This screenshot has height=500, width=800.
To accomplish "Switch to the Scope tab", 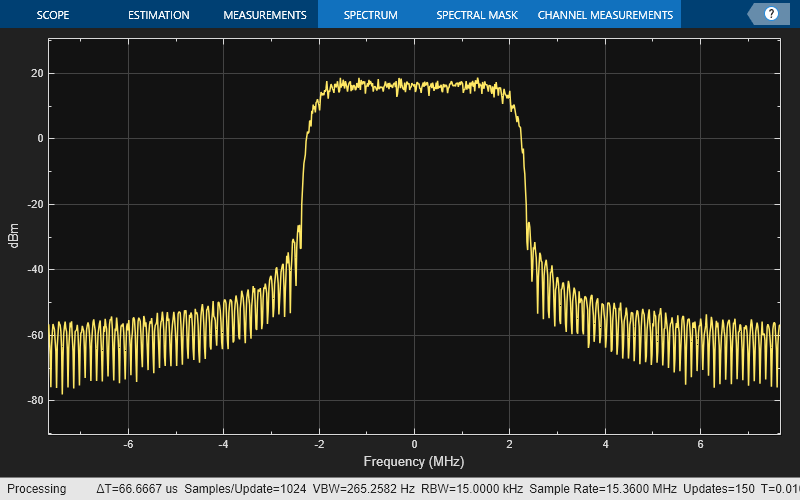I will coord(53,15).
